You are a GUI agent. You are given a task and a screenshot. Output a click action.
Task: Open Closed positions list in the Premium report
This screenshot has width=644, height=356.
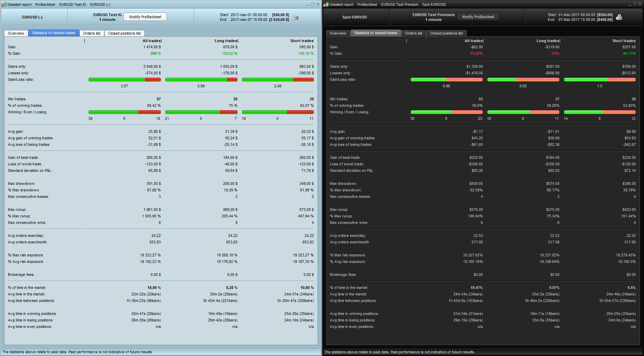[x=446, y=33]
